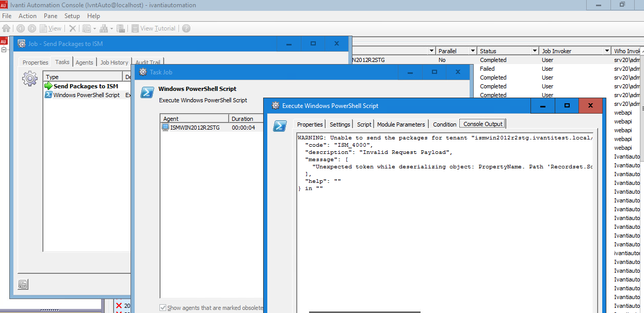Click the back navigation arrow icon
Screen dimensions: 644x313
(20, 28)
